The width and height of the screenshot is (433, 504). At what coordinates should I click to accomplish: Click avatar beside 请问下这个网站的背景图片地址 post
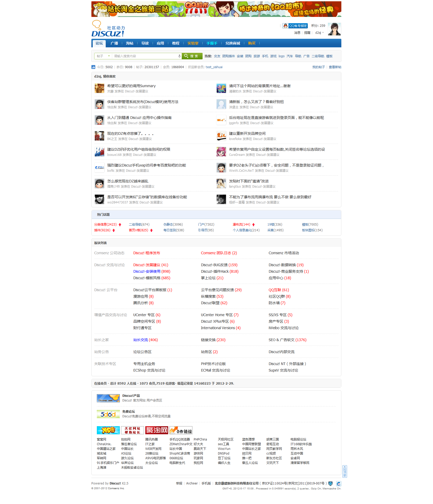tap(221, 88)
